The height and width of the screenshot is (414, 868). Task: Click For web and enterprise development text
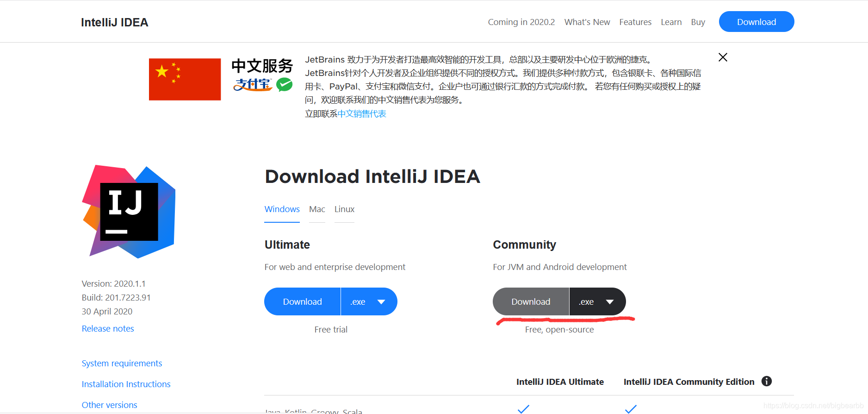(x=335, y=267)
